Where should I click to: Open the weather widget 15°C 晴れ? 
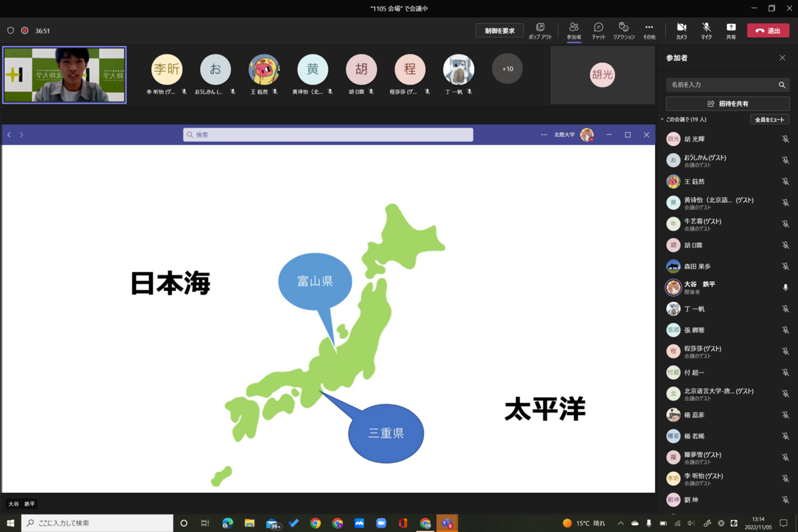tap(583, 523)
